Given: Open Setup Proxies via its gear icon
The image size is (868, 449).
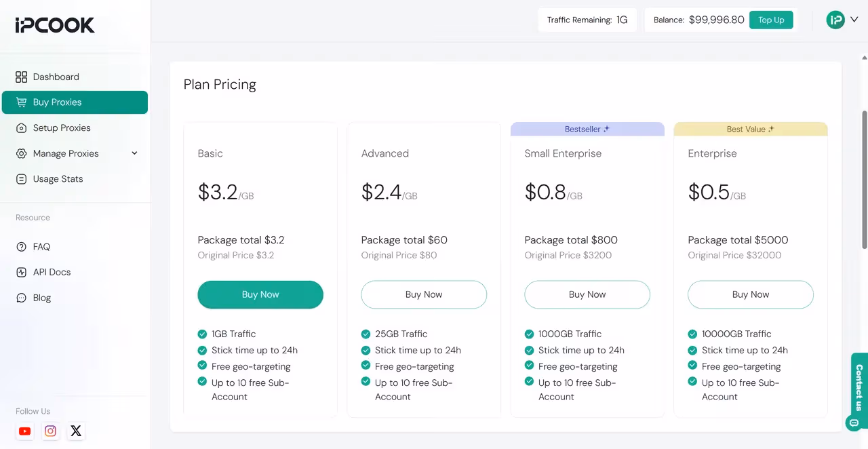Looking at the screenshot, I should pos(21,128).
